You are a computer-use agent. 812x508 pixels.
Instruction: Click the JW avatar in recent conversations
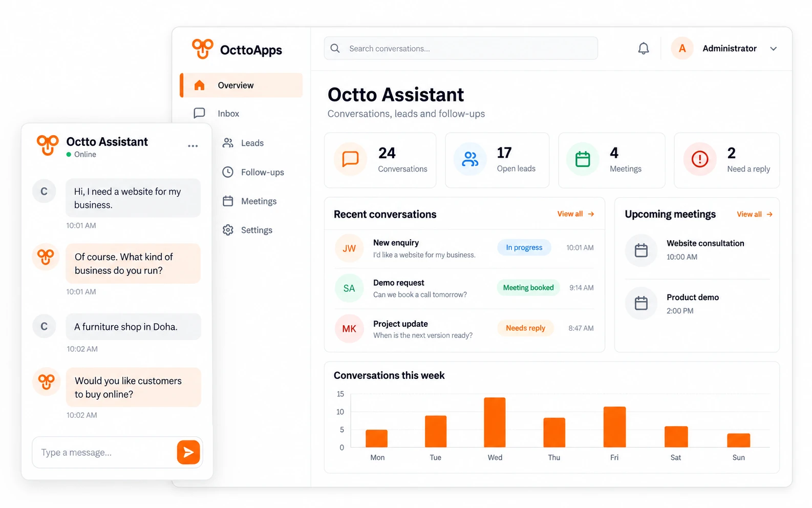coord(349,248)
